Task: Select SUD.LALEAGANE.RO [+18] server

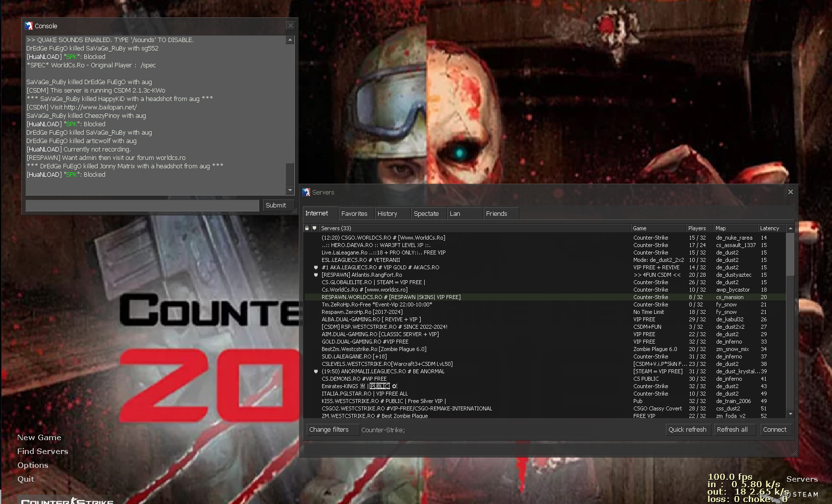Action: (544, 356)
